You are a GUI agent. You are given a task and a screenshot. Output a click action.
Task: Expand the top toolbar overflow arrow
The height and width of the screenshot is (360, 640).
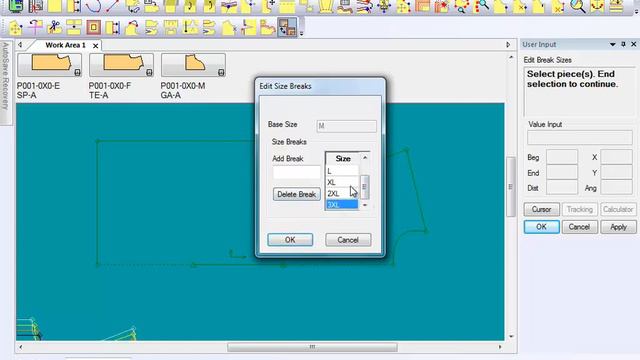point(637,11)
